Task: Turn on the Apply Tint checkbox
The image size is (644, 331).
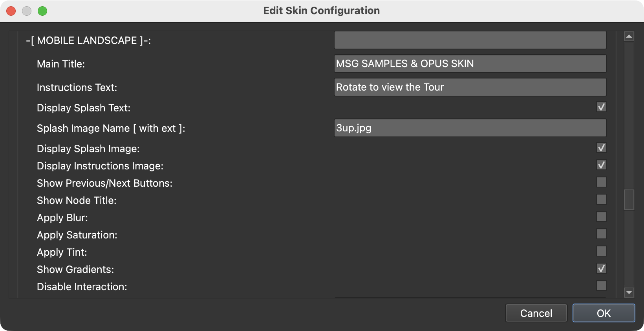Action: (x=601, y=251)
